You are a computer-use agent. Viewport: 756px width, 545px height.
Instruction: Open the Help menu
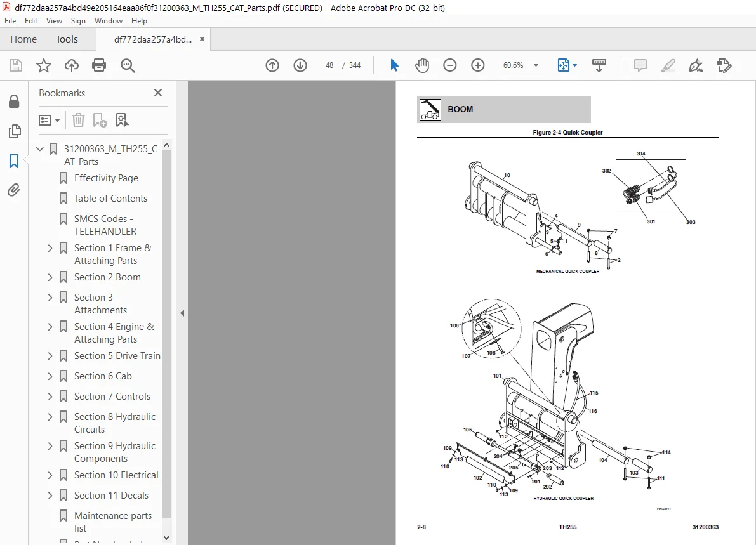pyautogui.click(x=140, y=21)
